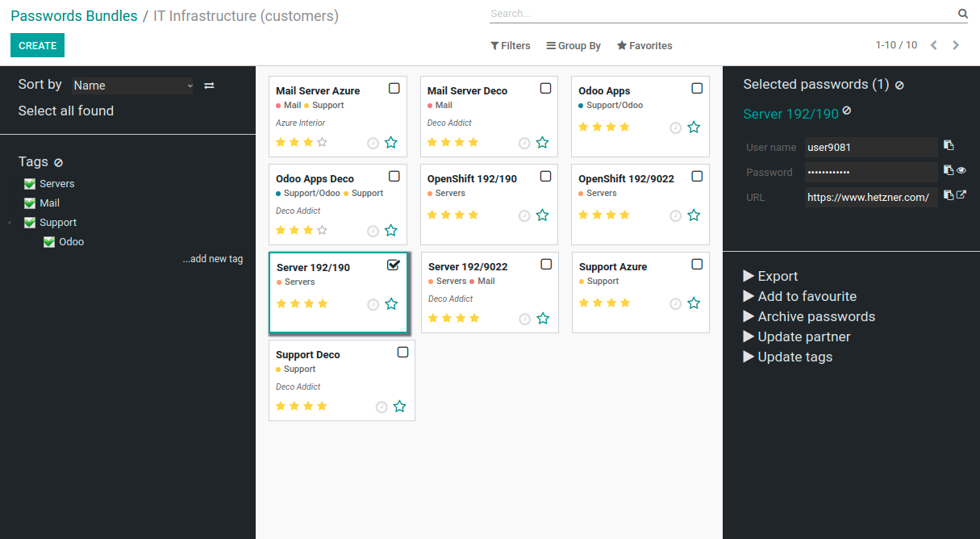Copy the User name value to the clipboard
This screenshot has height=539, width=980.
[x=949, y=146]
